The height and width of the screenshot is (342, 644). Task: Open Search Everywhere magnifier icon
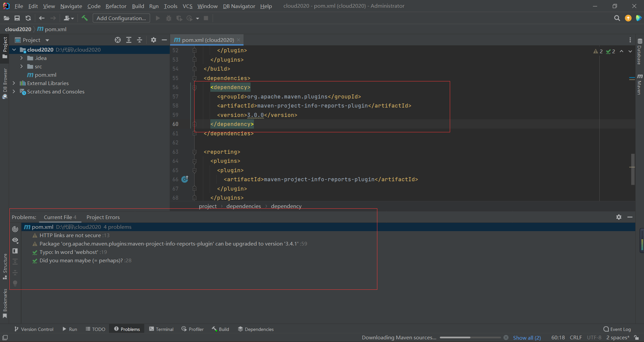tap(617, 18)
